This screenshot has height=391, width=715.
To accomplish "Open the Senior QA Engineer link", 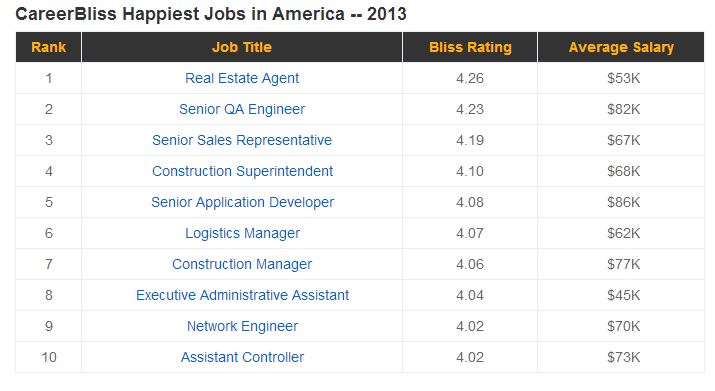I will pyautogui.click(x=242, y=109).
